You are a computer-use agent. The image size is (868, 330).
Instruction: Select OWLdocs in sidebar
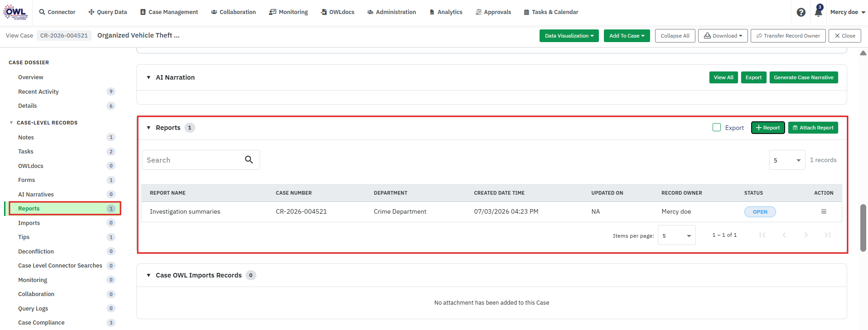point(31,166)
